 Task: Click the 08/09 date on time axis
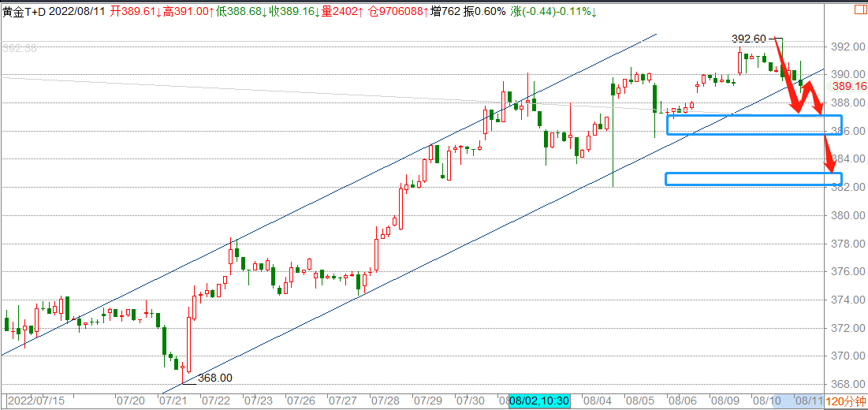click(x=724, y=400)
